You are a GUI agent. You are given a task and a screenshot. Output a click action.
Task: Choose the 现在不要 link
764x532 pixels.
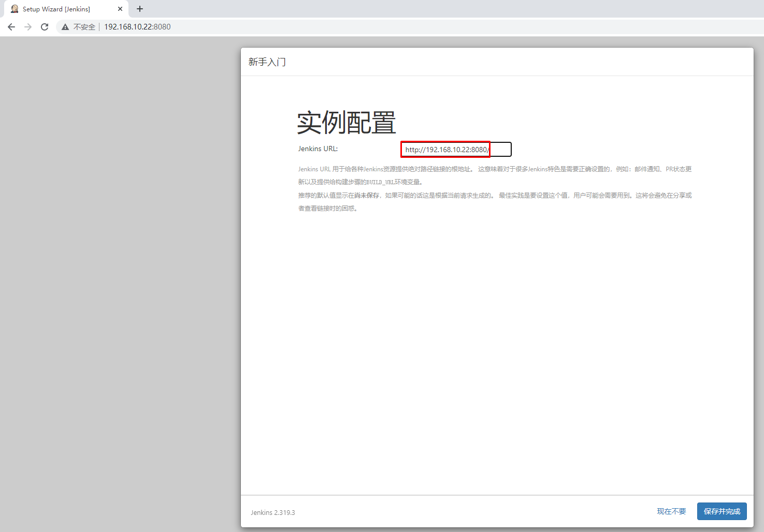pyautogui.click(x=671, y=511)
